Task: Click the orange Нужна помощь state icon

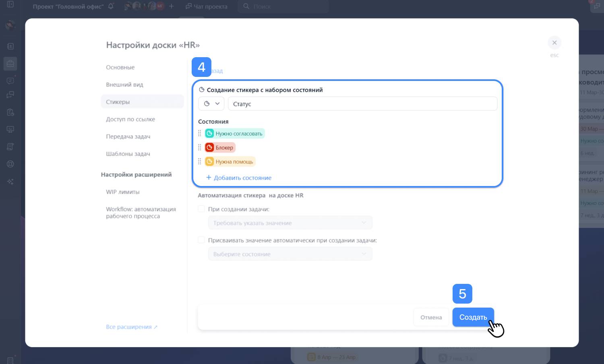Action: click(209, 162)
